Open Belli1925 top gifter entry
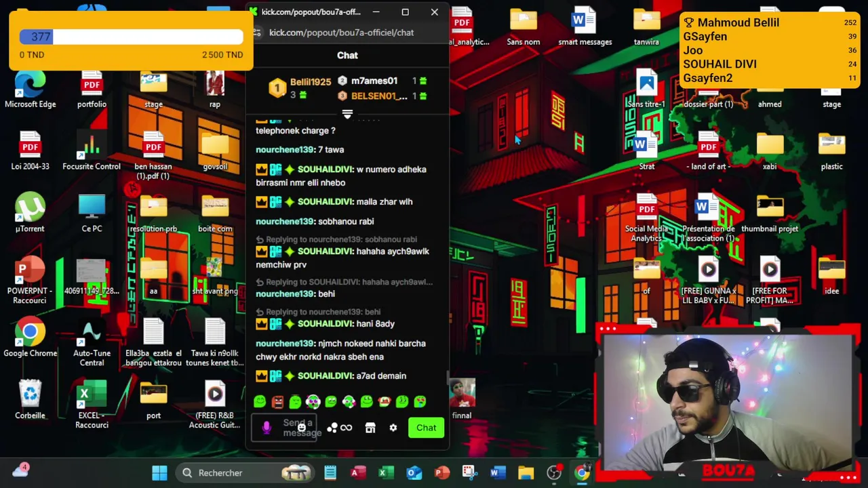This screenshot has height=488, width=868. pos(300,87)
